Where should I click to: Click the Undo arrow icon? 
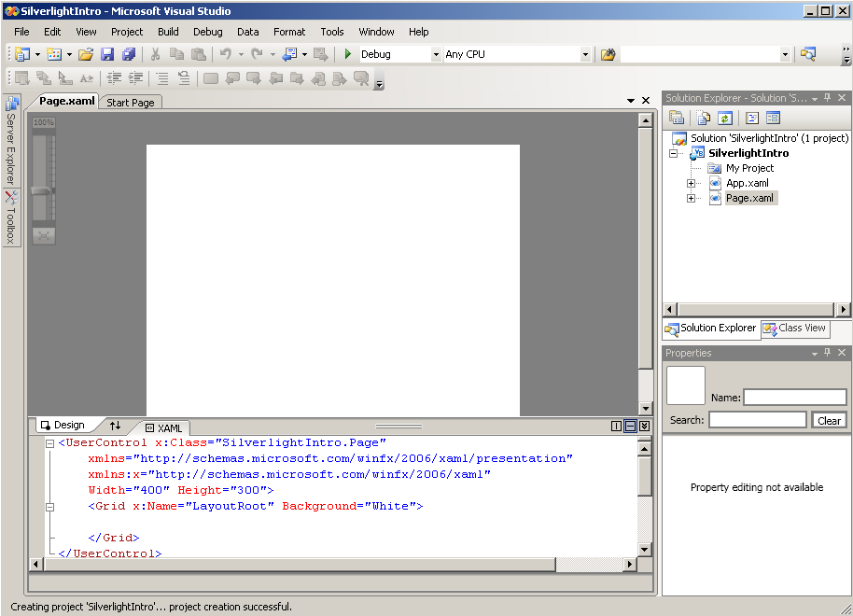pos(225,54)
